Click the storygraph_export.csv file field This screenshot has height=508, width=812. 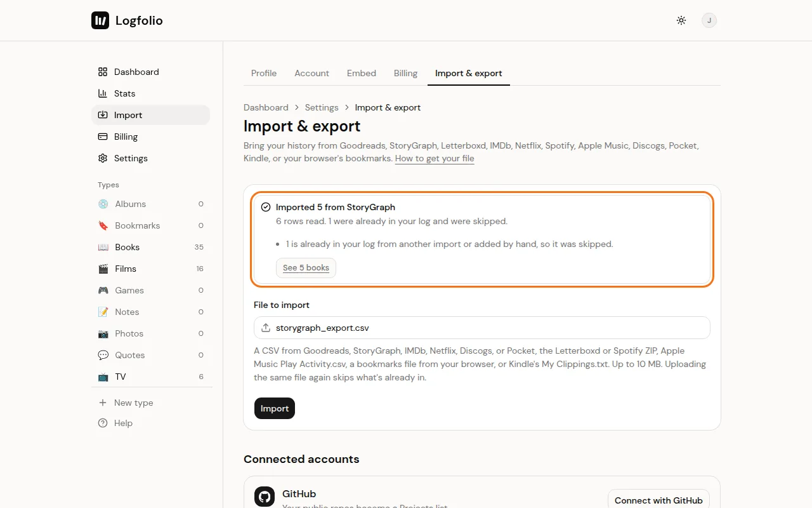point(482,328)
